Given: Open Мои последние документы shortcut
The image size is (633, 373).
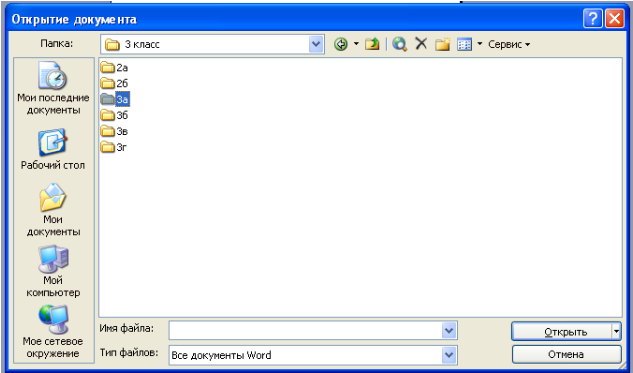Looking at the screenshot, I should click(53, 88).
